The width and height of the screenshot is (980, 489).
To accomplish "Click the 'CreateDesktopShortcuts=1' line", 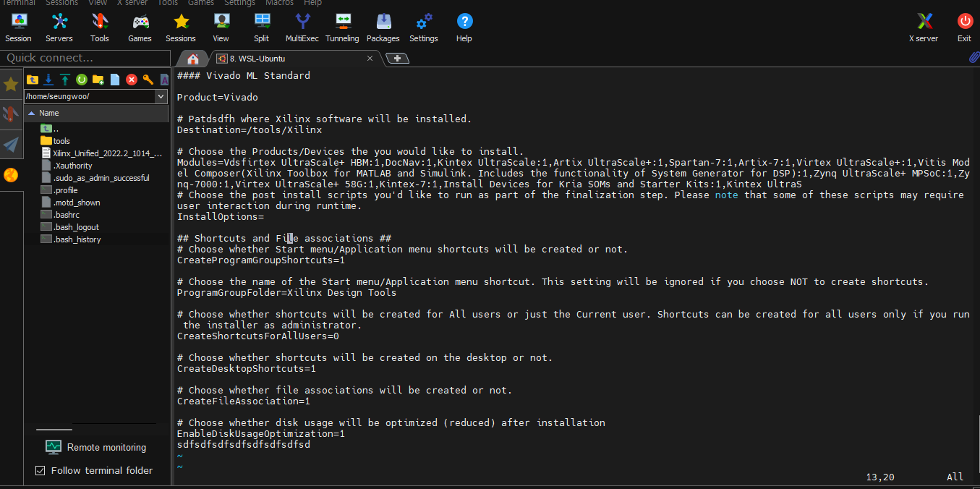I will click(247, 368).
